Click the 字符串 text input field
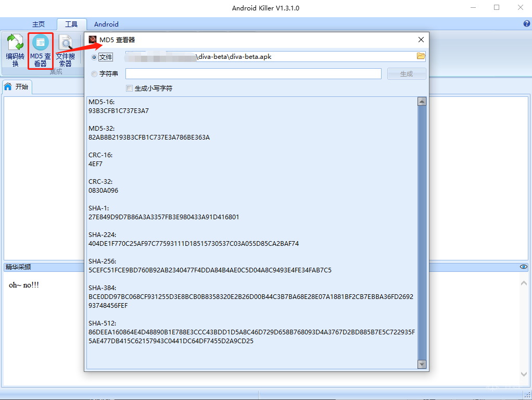Screen dimensions: 532x400 coord(254,73)
